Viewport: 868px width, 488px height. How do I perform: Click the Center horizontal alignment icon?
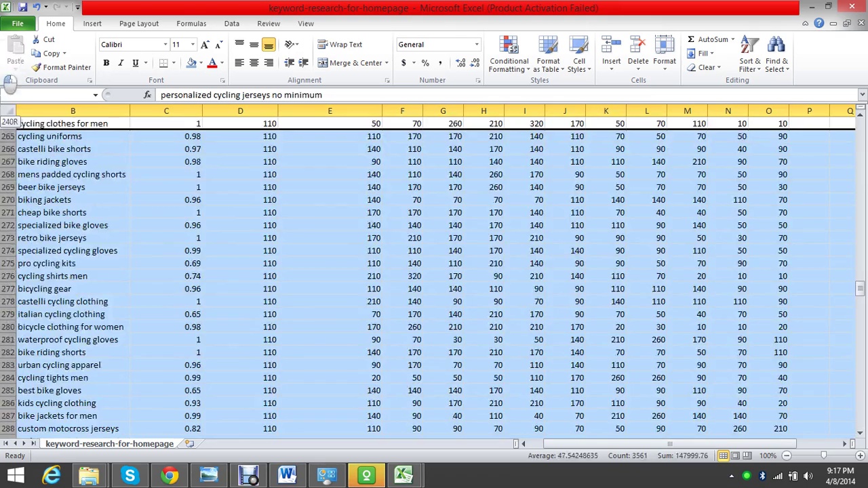click(x=254, y=63)
